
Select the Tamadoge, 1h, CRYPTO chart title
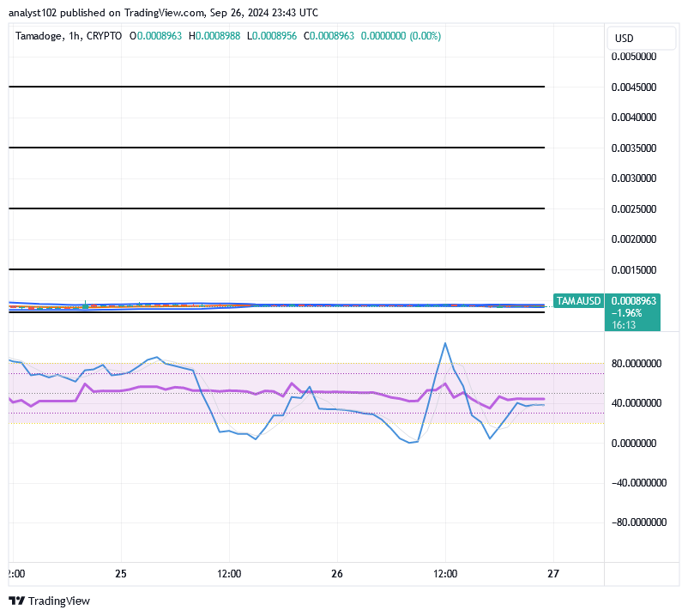[x=69, y=36]
